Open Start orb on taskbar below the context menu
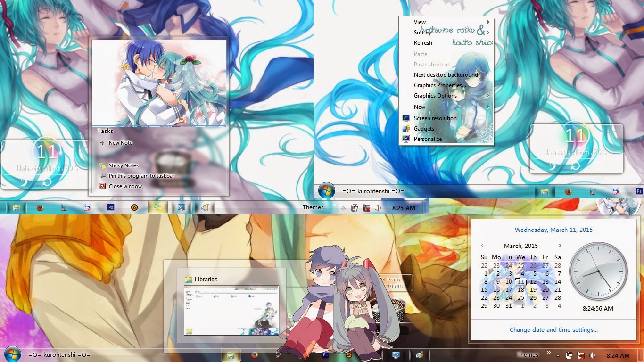 point(327,191)
